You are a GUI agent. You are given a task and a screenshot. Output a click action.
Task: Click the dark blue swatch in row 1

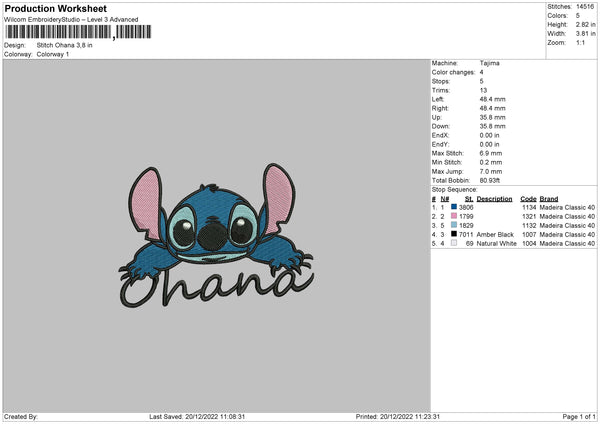[454, 207]
